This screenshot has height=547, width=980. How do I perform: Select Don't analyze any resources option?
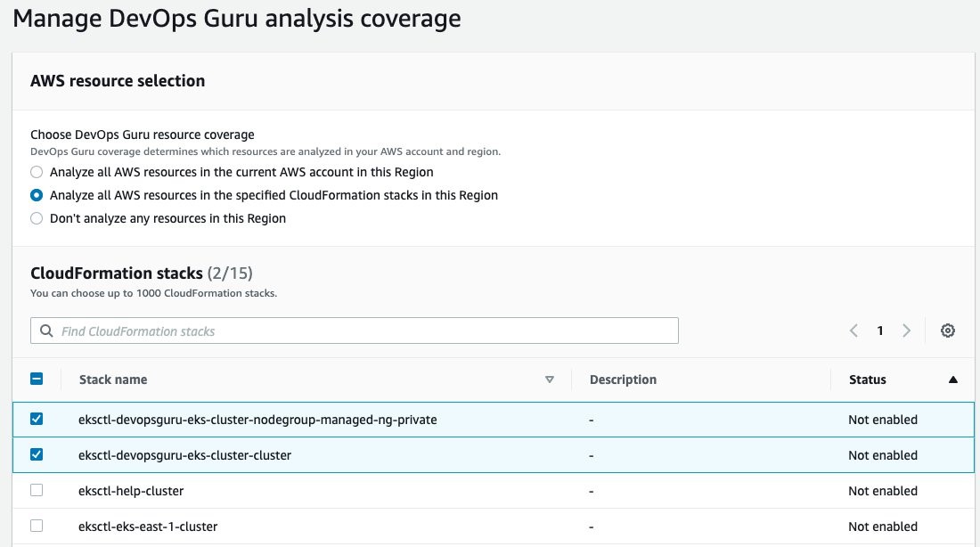click(x=37, y=218)
